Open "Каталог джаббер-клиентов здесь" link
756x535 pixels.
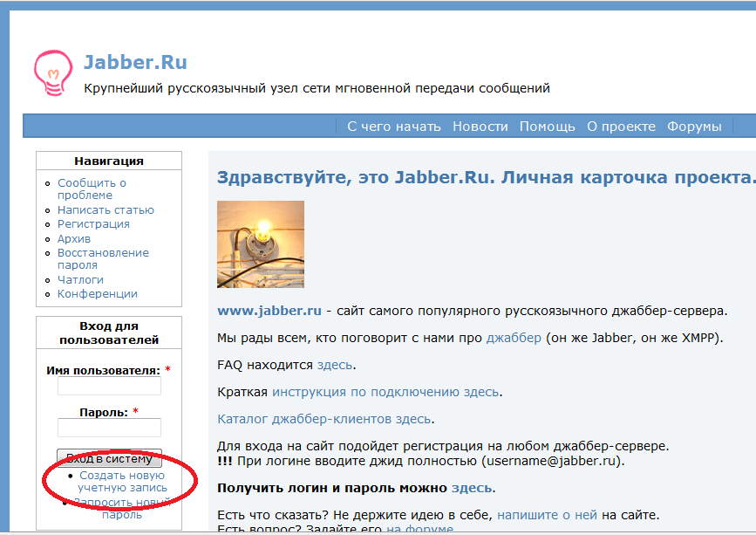[x=324, y=419]
